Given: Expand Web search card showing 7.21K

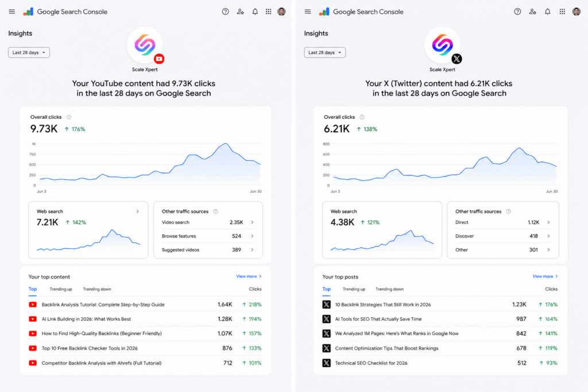Looking at the screenshot, I should [138, 211].
